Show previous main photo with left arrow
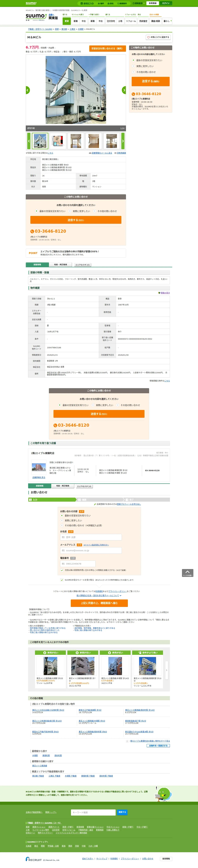Viewport: 198px width, 868px height. pyautogui.click(x=28, y=90)
